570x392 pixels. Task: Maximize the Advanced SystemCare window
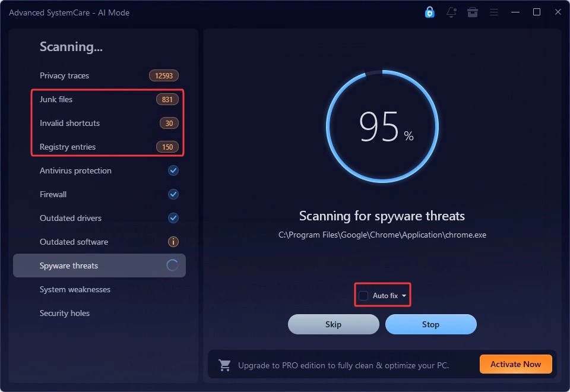[537, 12]
